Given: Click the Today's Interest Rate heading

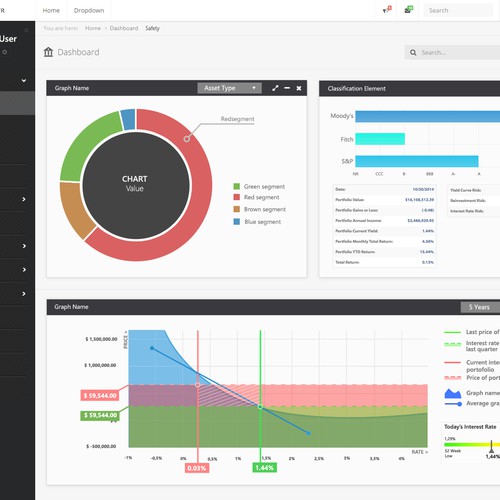Looking at the screenshot, I should coord(470,427).
